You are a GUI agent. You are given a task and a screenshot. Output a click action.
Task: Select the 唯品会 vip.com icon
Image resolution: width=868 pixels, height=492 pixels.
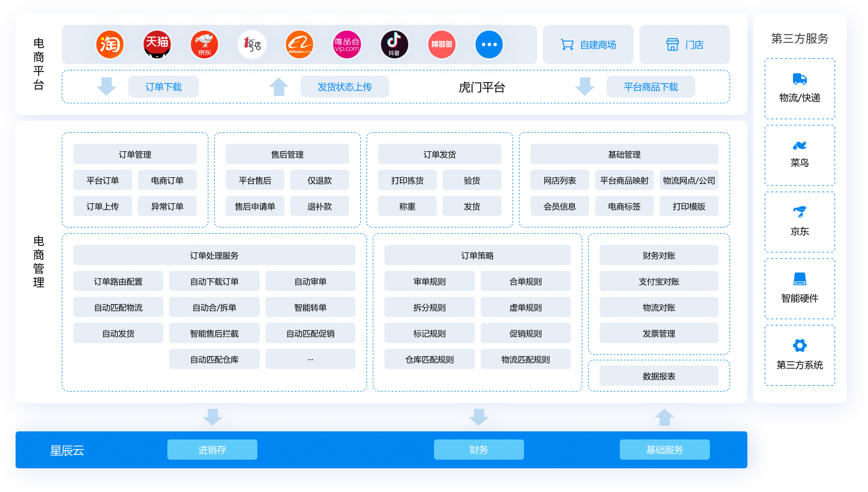[347, 44]
